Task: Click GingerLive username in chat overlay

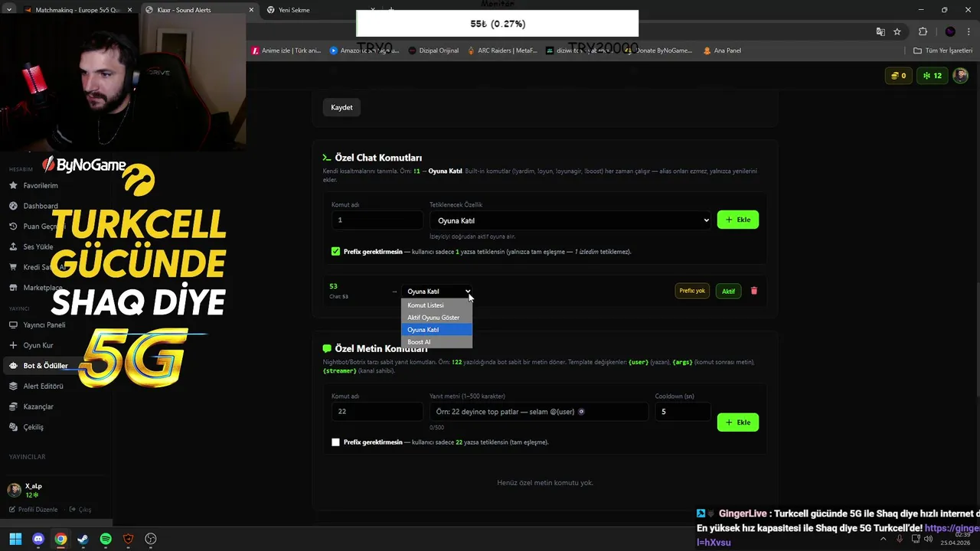Action: [x=743, y=514]
